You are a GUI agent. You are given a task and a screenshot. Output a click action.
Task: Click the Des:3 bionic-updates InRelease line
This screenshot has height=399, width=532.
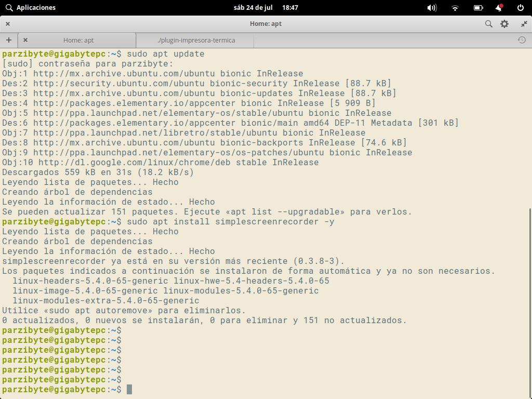click(199, 93)
